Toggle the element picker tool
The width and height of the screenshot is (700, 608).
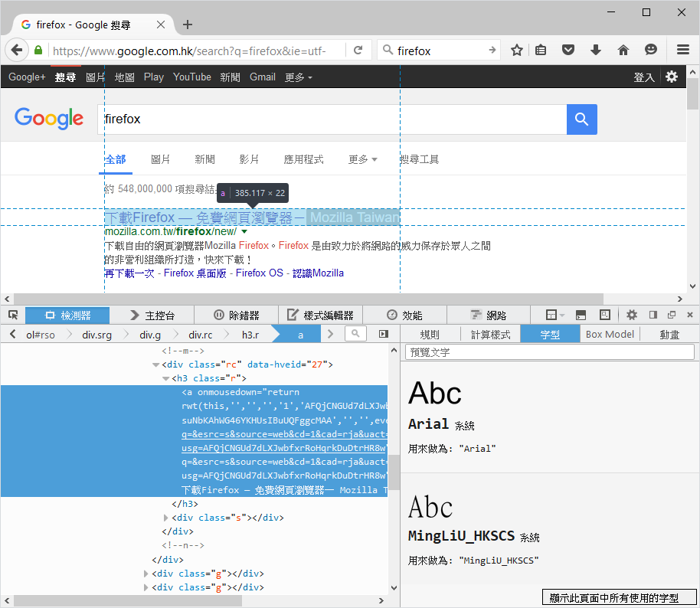tap(13, 315)
